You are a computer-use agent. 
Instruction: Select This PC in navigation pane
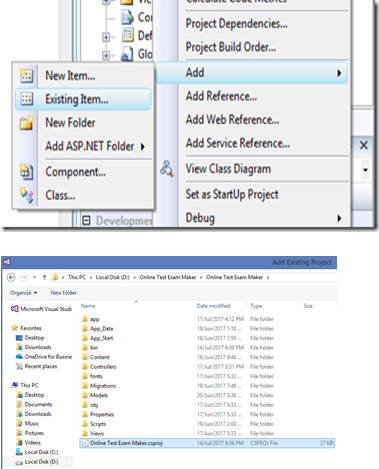click(x=25, y=385)
